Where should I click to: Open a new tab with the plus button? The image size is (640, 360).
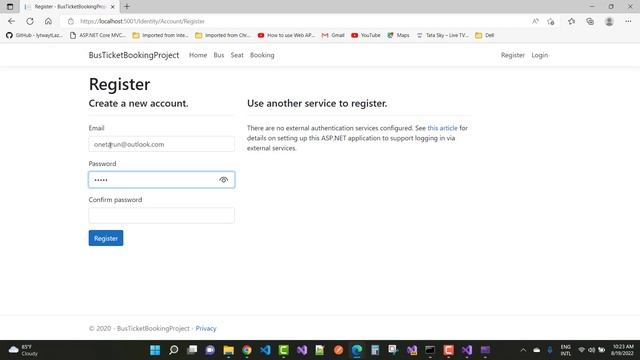tap(127, 7)
